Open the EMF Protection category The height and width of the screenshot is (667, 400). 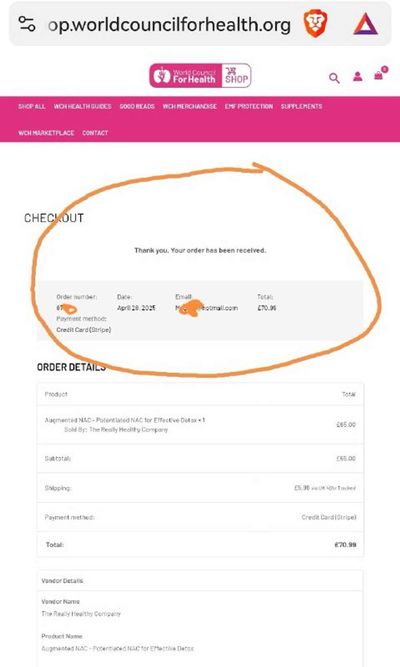[x=249, y=106]
